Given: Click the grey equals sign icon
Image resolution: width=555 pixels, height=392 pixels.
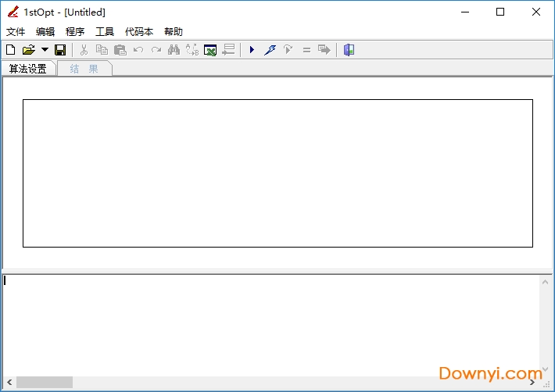Looking at the screenshot, I should coord(306,50).
